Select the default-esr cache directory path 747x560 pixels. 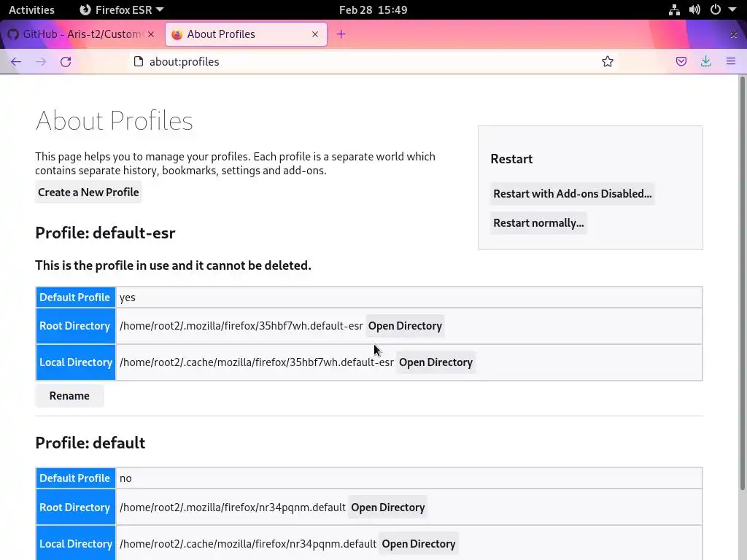coord(256,362)
